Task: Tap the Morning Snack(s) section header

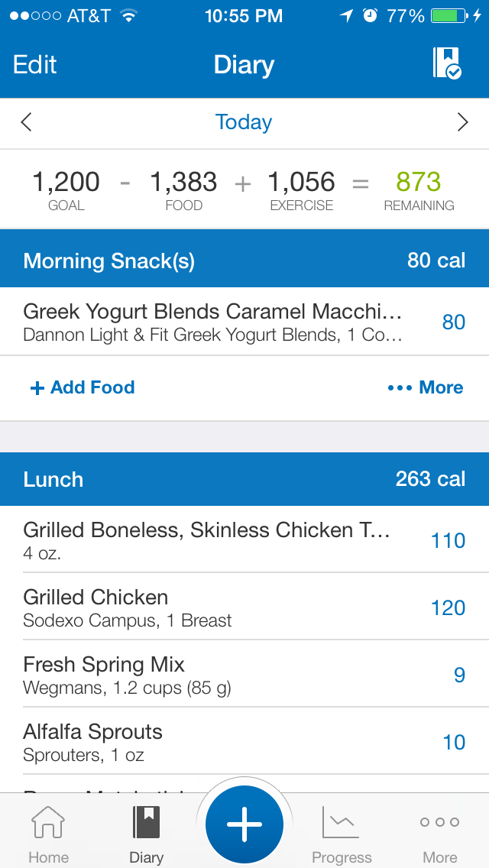Action: (x=244, y=261)
